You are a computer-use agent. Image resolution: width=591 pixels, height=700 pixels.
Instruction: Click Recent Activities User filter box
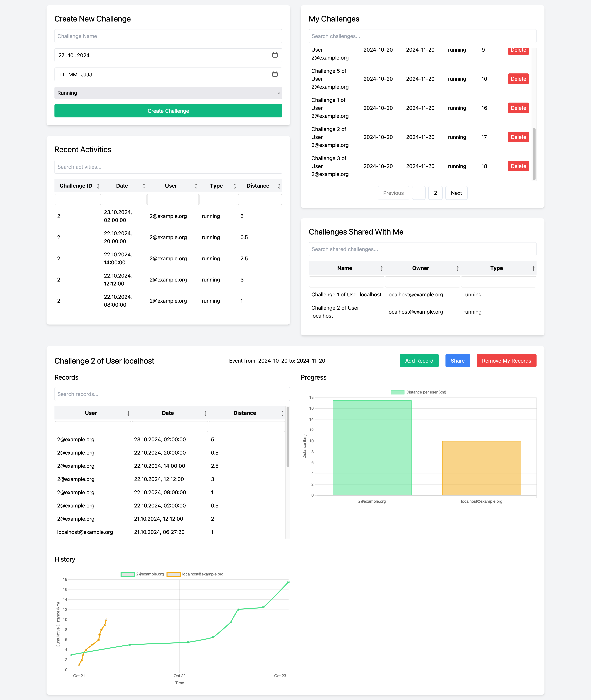coord(173,199)
